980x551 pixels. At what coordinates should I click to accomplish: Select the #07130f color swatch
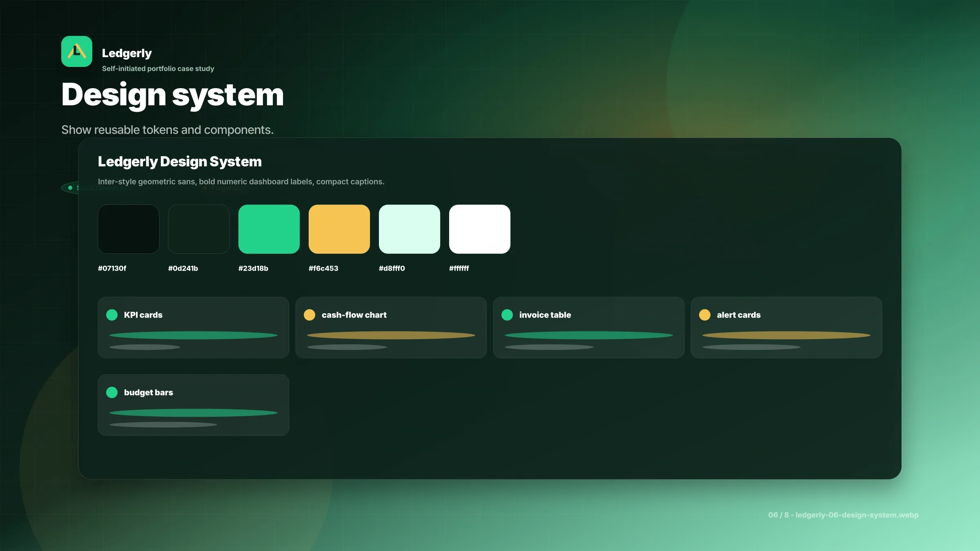click(129, 229)
